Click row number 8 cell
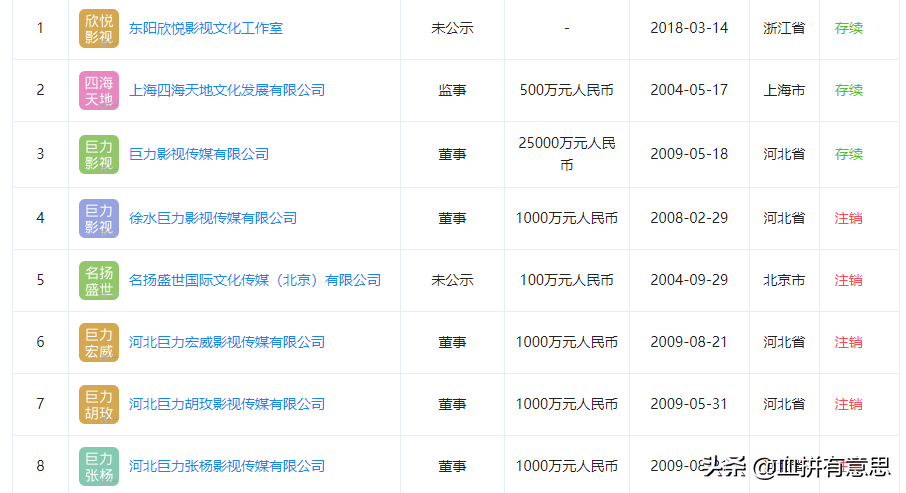Viewport: 906px width, 493px height. [40, 466]
